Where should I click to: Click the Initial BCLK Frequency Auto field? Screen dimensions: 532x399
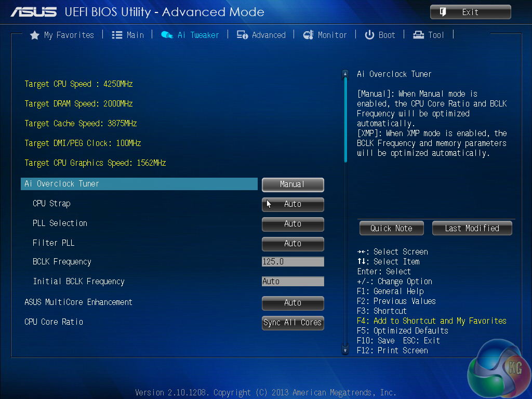tap(293, 281)
